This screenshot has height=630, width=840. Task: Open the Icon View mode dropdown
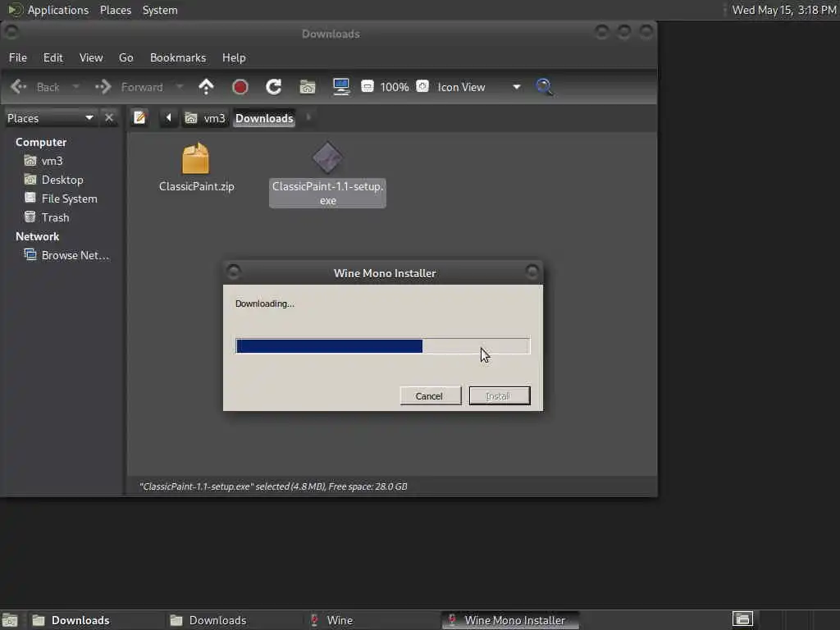tap(478, 87)
